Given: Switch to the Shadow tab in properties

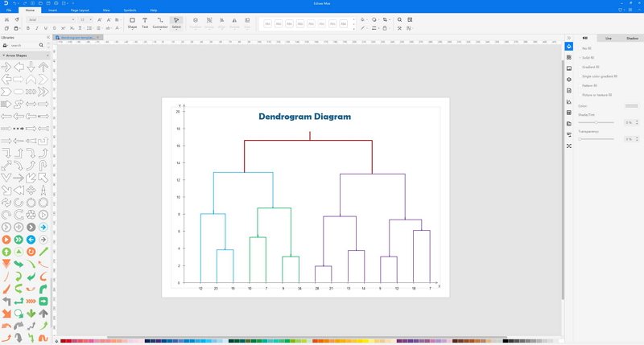Looking at the screenshot, I should [632, 38].
